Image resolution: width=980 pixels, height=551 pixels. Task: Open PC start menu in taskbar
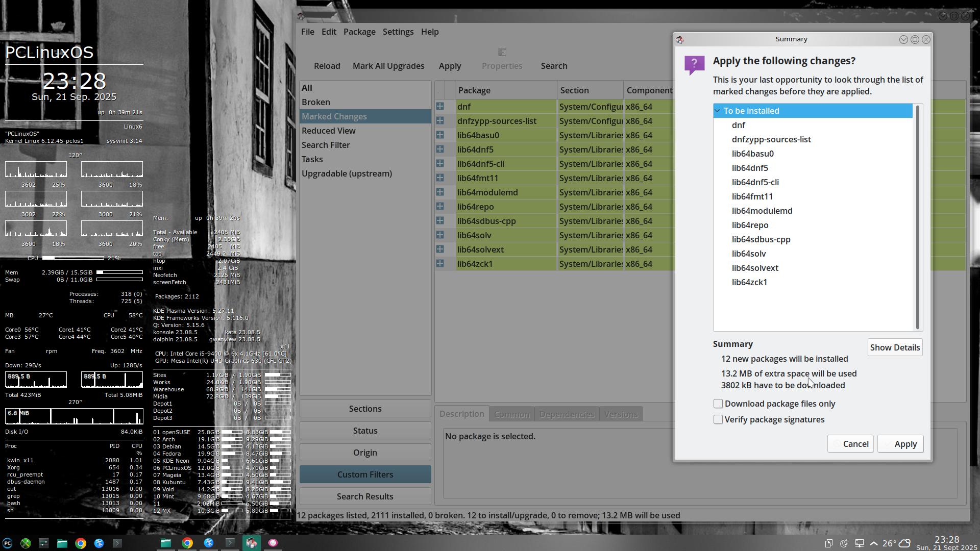[x=7, y=543]
